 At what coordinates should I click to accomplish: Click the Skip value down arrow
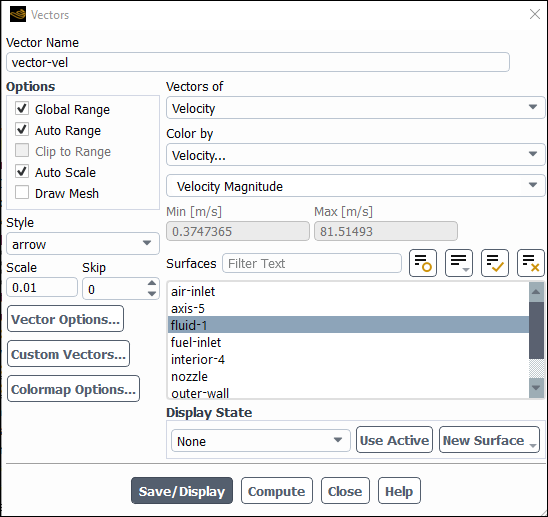(x=152, y=294)
